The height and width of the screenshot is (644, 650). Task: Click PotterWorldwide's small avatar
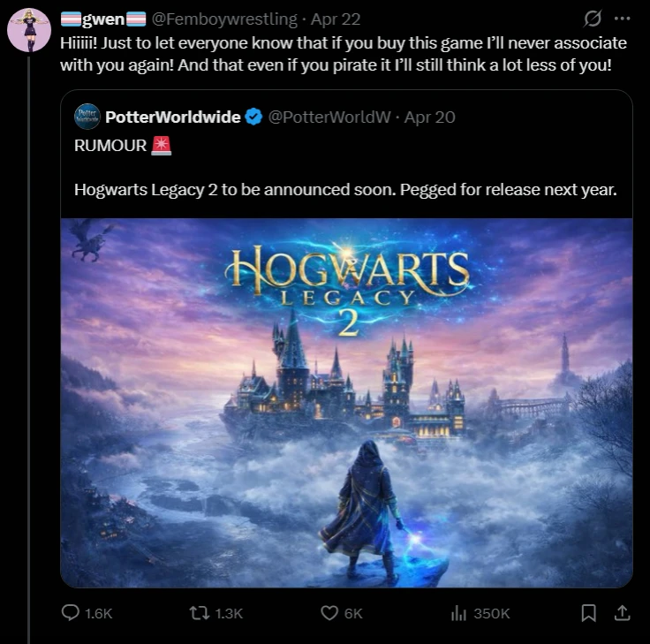point(87,117)
